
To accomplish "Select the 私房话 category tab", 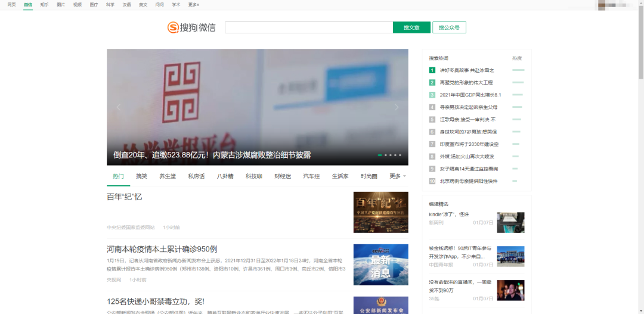I will 196,176.
